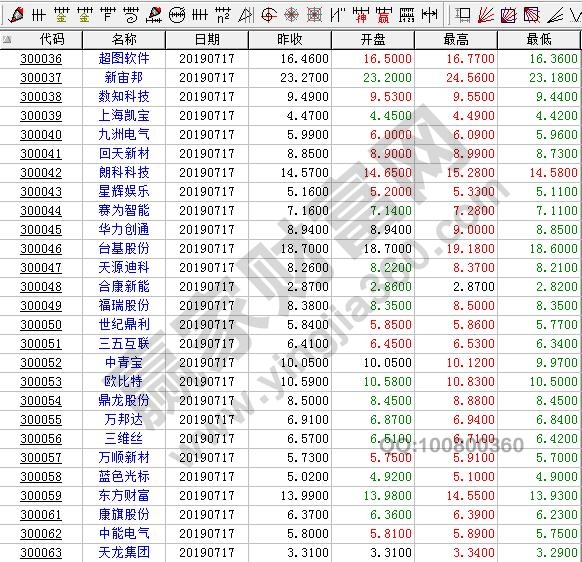Select the two-line angle tool

(555, 15)
